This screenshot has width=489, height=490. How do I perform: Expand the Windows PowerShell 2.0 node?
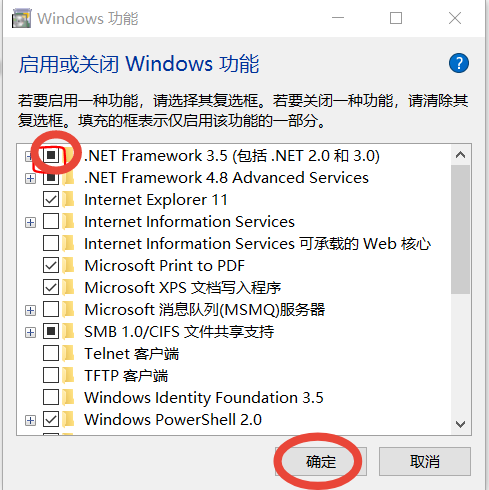click(x=30, y=420)
